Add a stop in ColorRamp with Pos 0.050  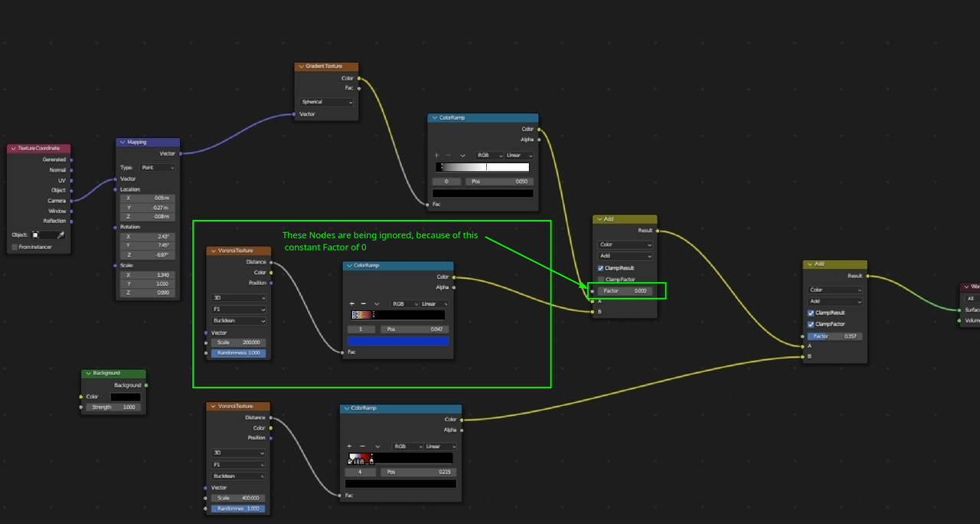coord(436,156)
